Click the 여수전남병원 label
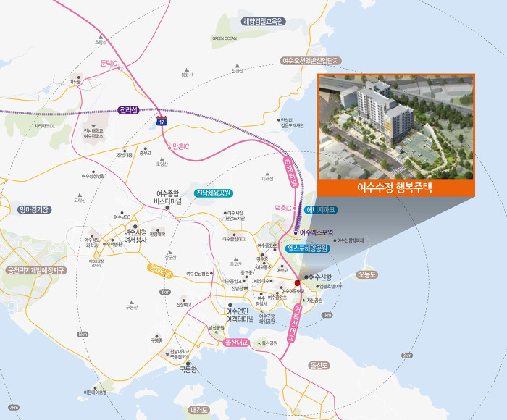This screenshot has height=420, width=507. pyautogui.click(x=198, y=274)
